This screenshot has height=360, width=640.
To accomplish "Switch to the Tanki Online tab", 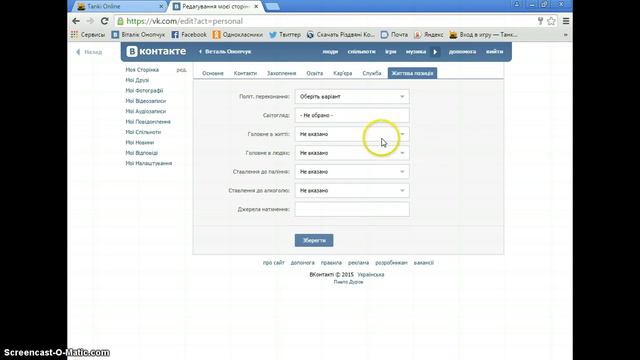I will [118, 6].
